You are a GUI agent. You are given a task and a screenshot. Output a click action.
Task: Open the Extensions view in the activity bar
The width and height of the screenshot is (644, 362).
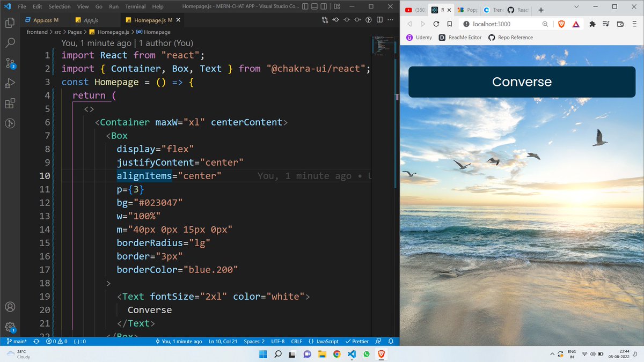coord(10,104)
